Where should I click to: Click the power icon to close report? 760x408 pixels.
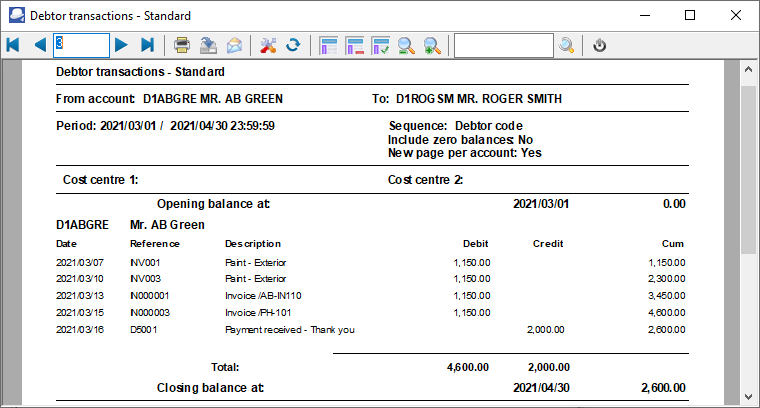pos(599,45)
